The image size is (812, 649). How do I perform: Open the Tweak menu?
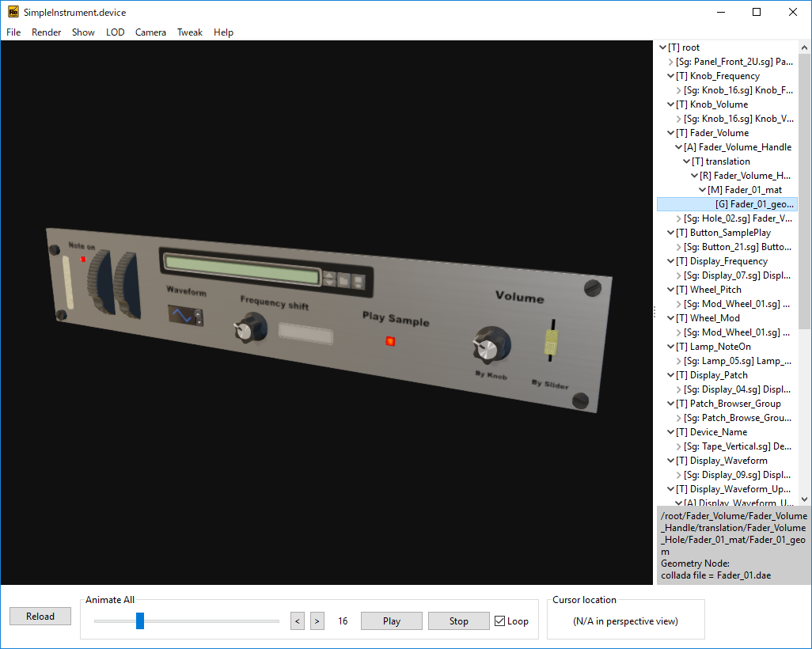189,32
